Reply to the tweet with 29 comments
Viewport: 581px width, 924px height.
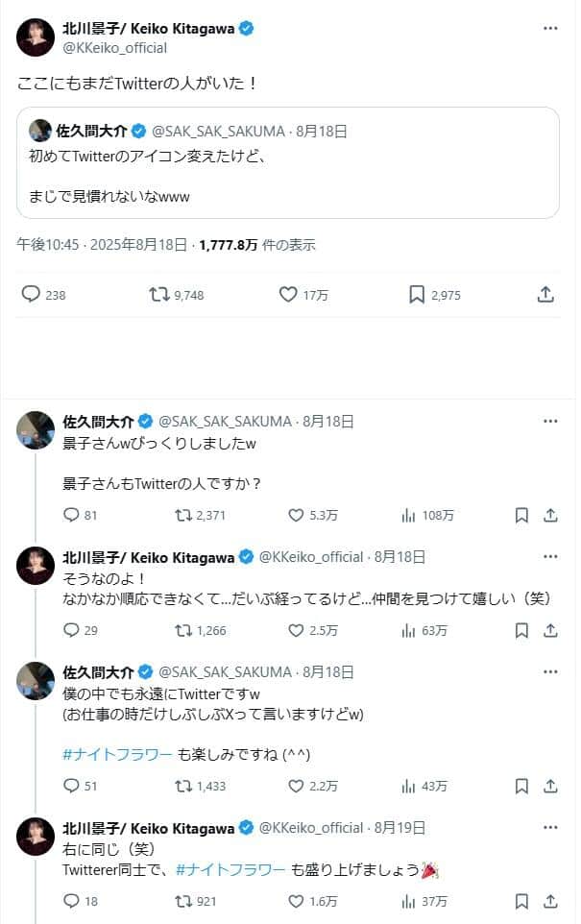coord(70,630)
